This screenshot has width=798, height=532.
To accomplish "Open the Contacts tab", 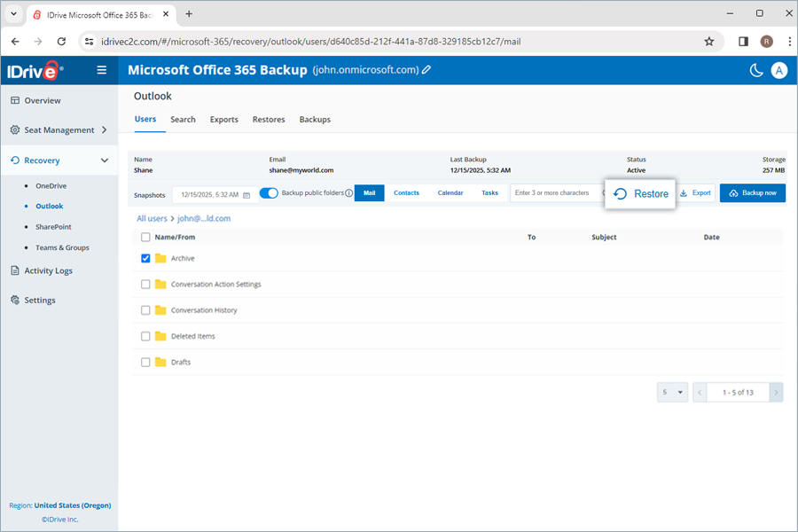I will click(x=407, y=192).
